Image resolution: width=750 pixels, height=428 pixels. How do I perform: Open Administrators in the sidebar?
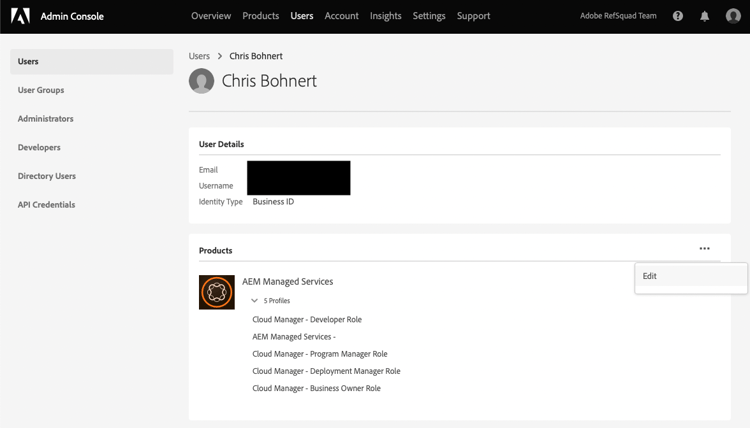(46, 119)
